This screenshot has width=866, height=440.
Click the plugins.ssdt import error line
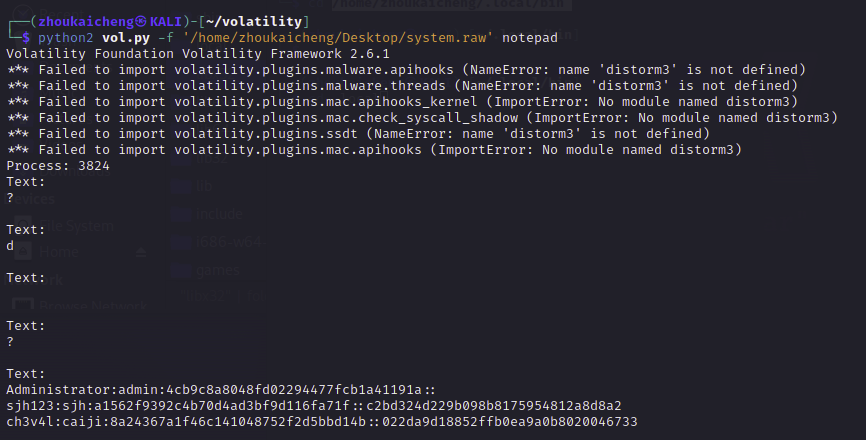[x=358, y=133]
